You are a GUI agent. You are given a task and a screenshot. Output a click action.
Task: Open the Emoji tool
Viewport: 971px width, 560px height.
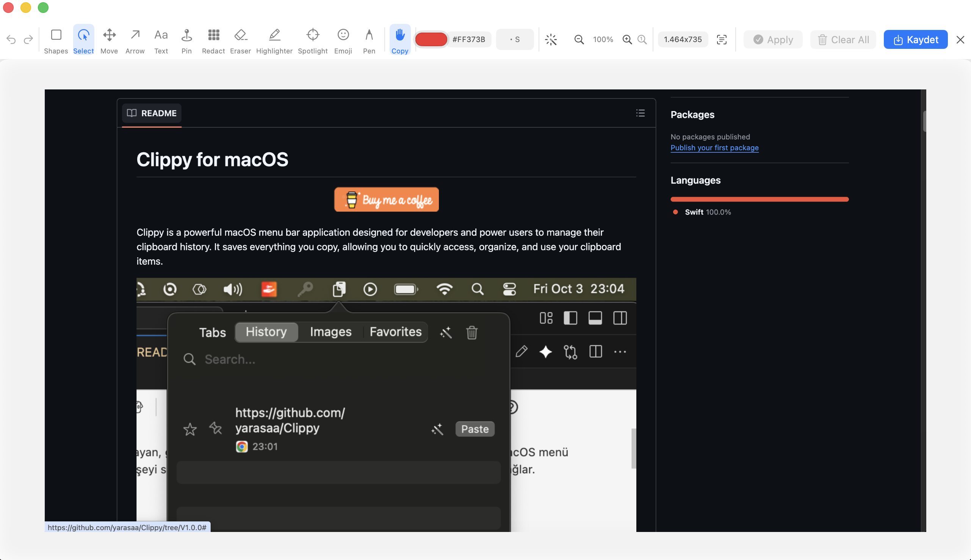[343, 39]
